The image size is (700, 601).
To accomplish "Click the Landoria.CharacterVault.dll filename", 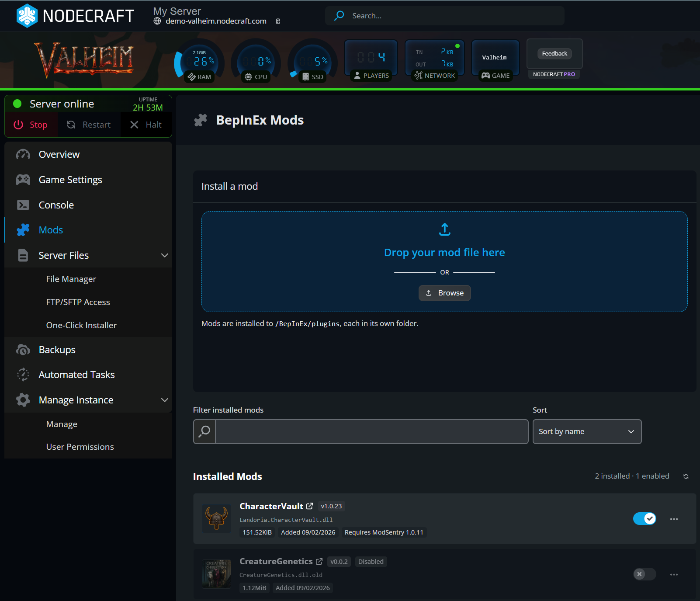I will 286,520.
